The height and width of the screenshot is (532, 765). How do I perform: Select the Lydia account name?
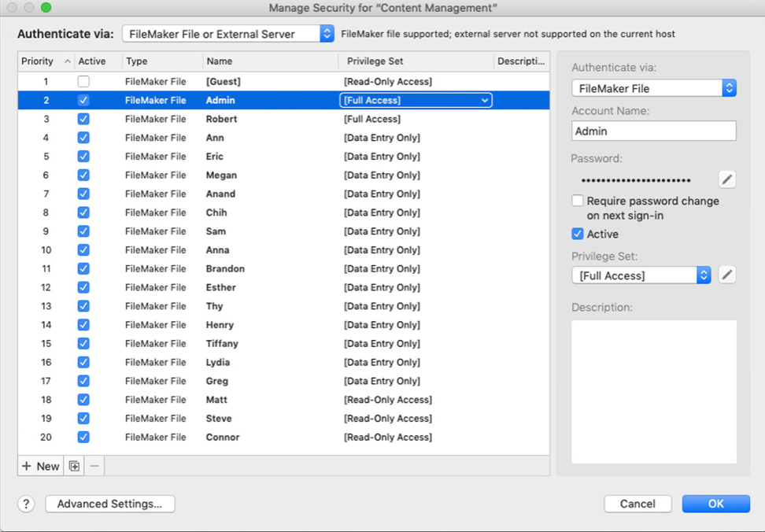coord(217,362)
